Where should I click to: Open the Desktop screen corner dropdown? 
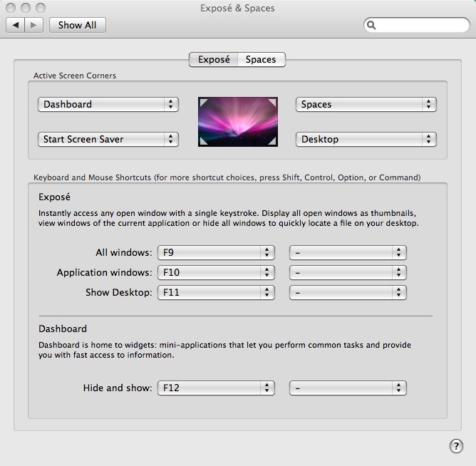366,140
